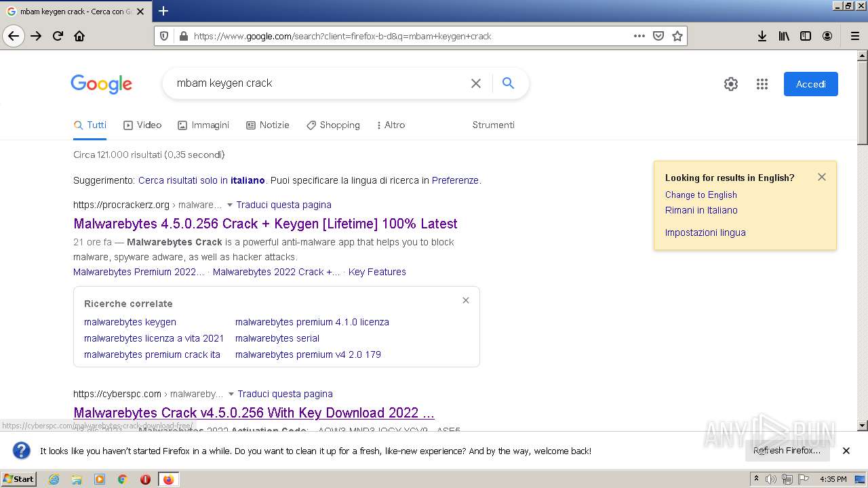This screenshot has width=868, height=488.
Task: Show hidden system tray icons
Action: (757, 479)
